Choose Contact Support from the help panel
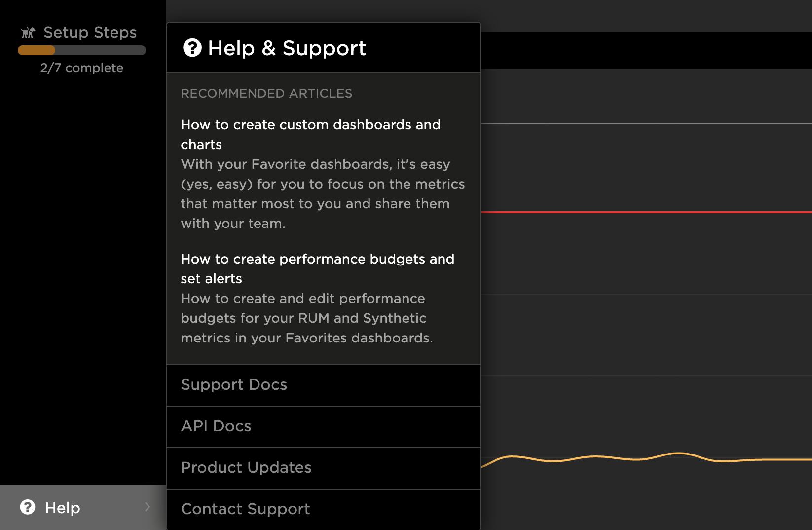The height and width of the screenshot is (530, 812). pyautogui.click(x=245, y=509)
